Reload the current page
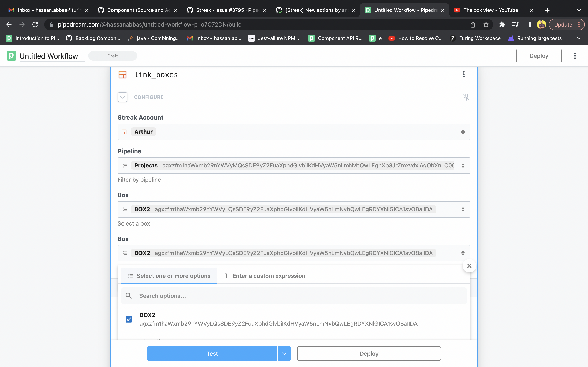This screenshot has height=367, width=588. click(x=35, y=24)
